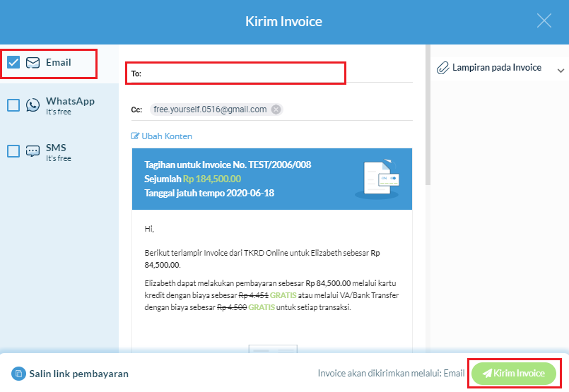Click the email preview vertical scrollbar
Viewport: 569px width, 392px height.
point(428,115)
